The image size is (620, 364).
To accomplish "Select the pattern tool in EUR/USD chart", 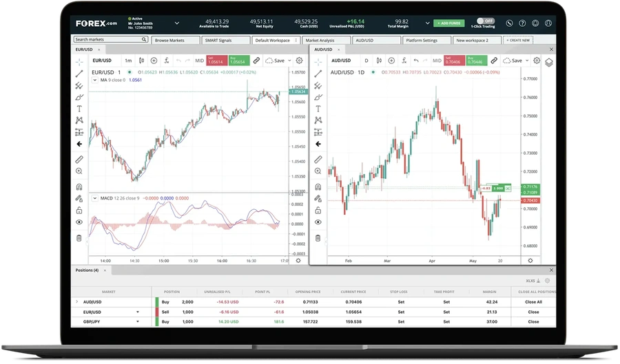I will 79,120.
